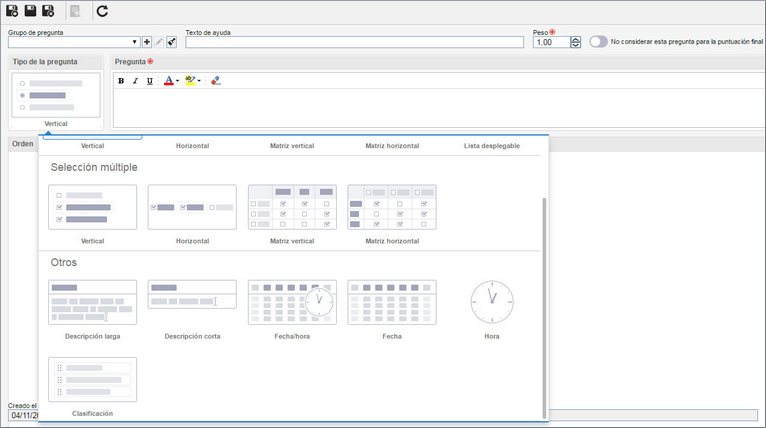Click the Creado el date field
Image resolution: width=766 pixels, height=428 pixels.
23,415
